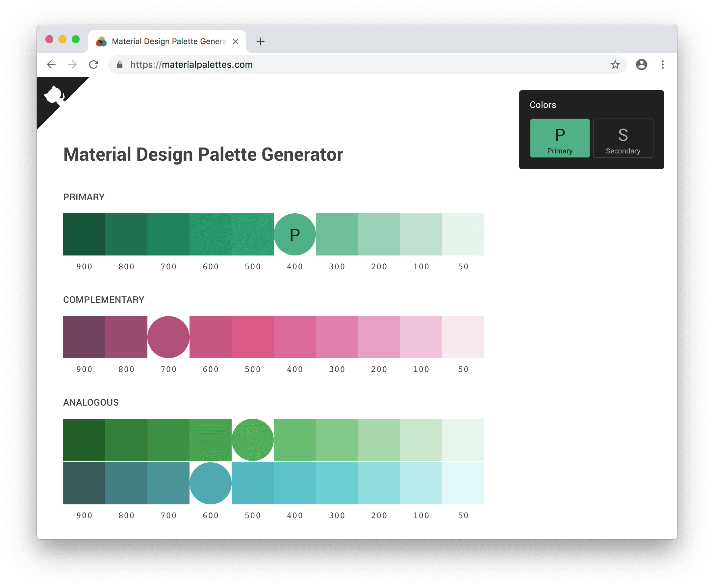Open Chrome three-dot menu
Screen dimensions: 714x588
point(662,64)
